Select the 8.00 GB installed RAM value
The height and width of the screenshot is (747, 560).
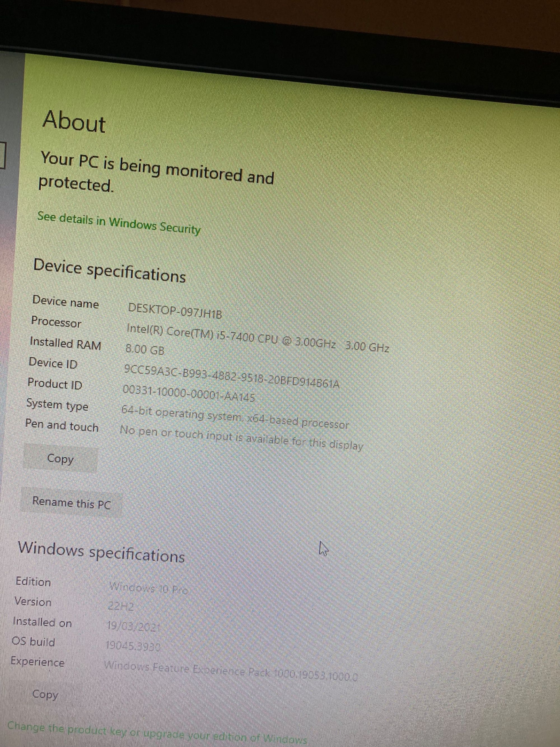click(x=145, y=350)
